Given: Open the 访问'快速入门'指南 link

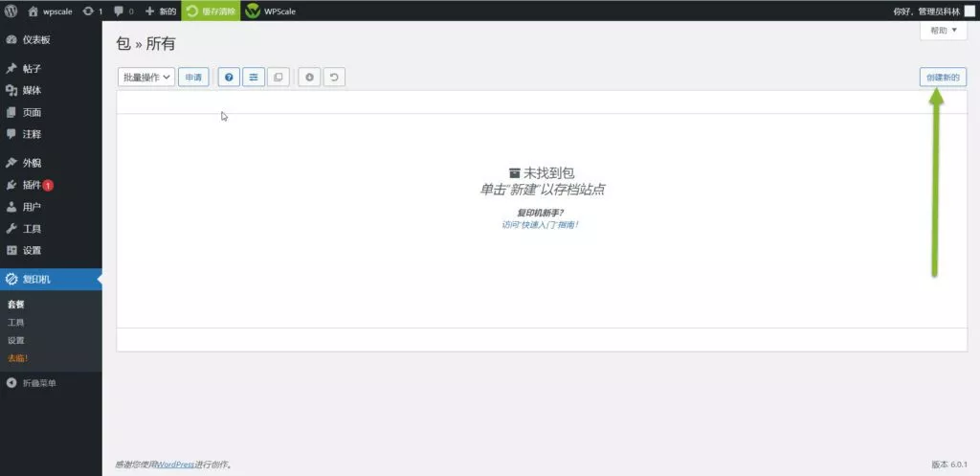Looking at the screenshot, I should (x=541, y=224).
